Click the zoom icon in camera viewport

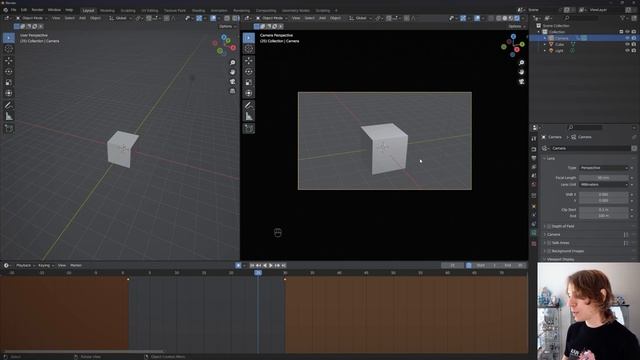[x=521, y=62]
